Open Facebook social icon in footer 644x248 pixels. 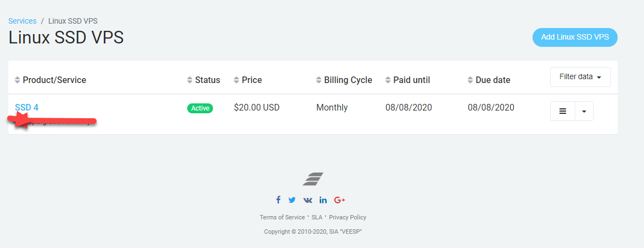click(278, 200)
